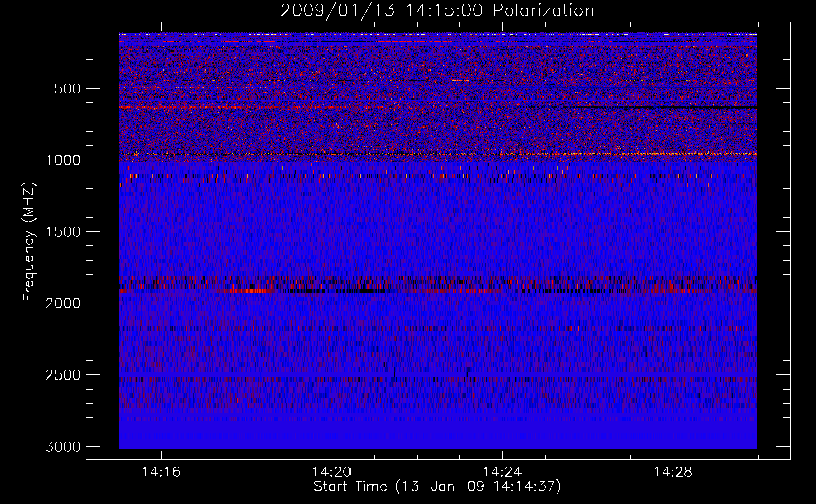Click the 500 frequency tick label
Viewport: 816px width, 504px height.
tap(68, 89)
